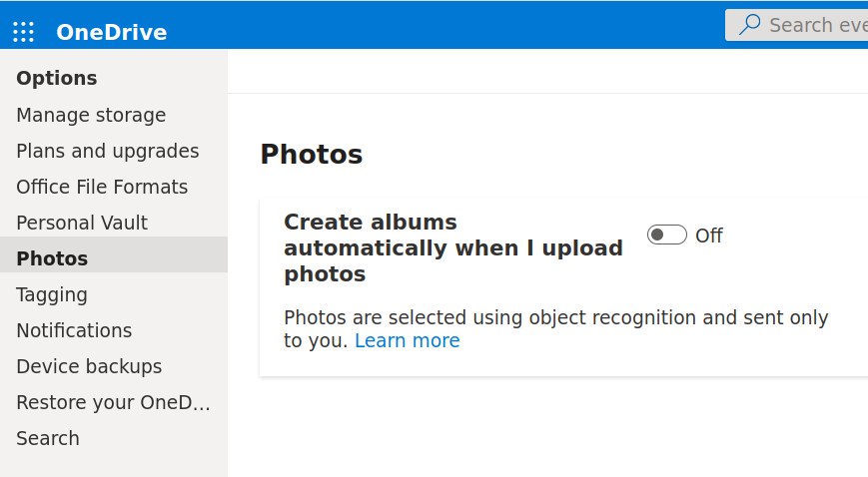Open Plans and upgrades page
The height and width of the screenshot is (477, 868).
[107, 152]
